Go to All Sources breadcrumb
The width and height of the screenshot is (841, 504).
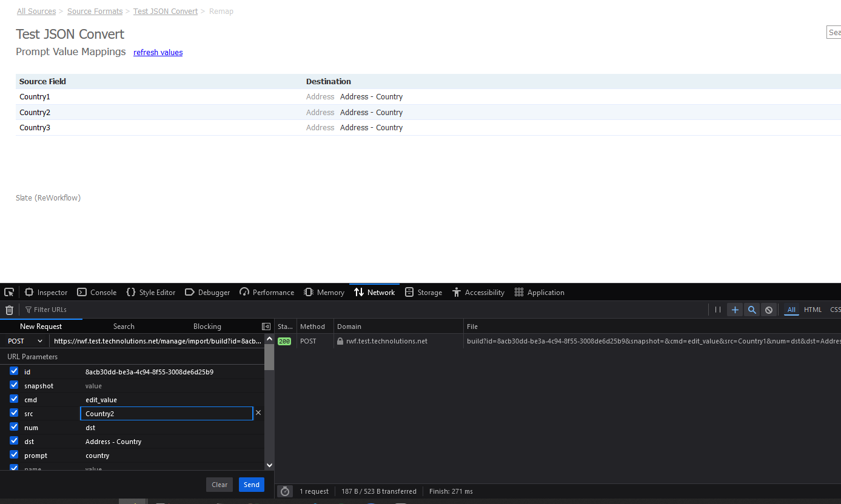pos(36,12)
